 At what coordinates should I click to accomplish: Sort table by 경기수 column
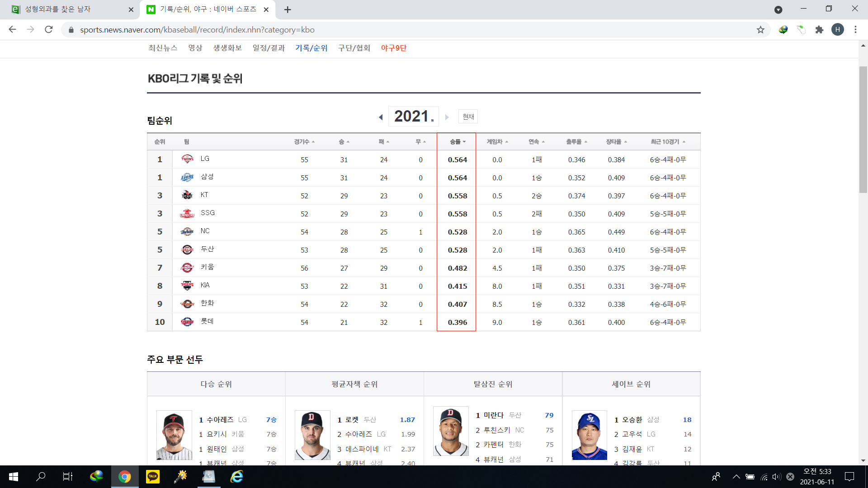pyautogui.click(x=304, y=142)
